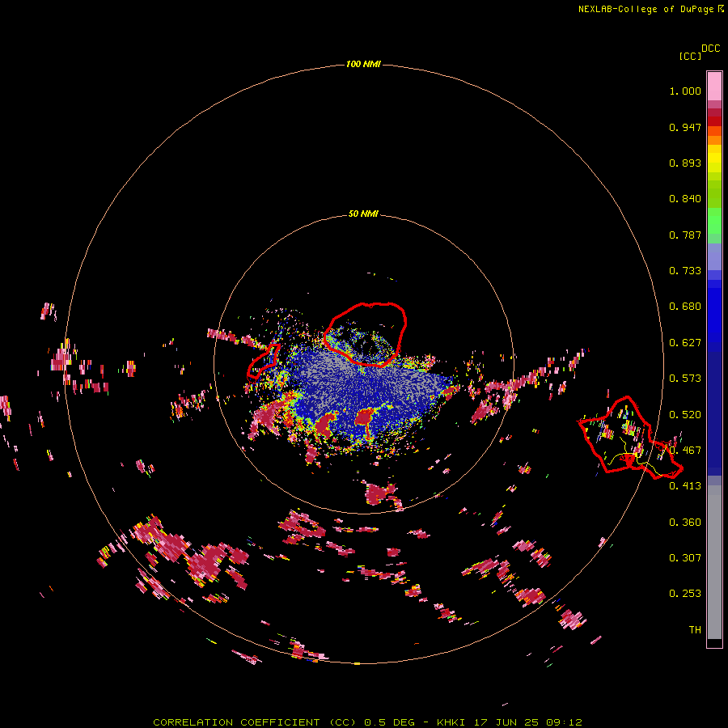The image size is (728, 728).
Task: Click the TH legend label
Action: (695, 630)
